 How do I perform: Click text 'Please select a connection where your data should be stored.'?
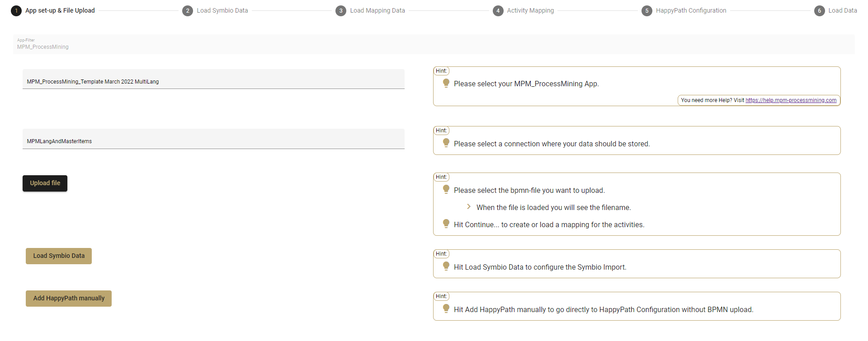[x=552, y=144]
